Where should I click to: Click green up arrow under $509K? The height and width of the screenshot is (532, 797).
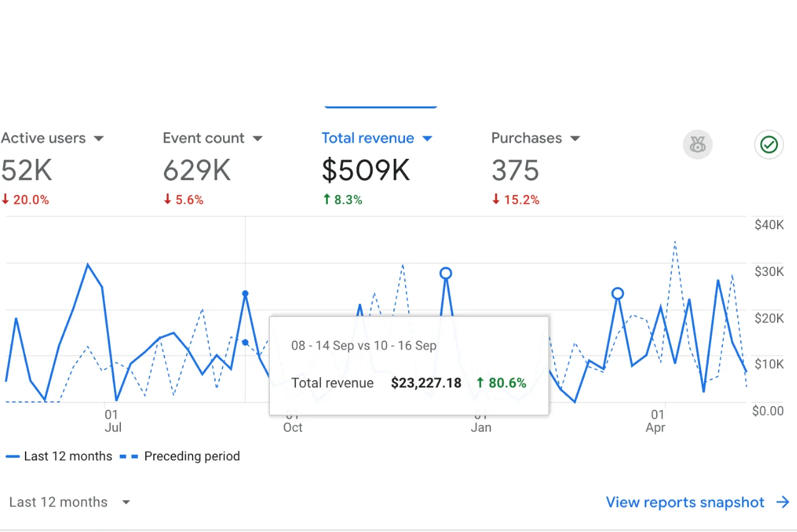pyautogui.click(x=326, y=200)
